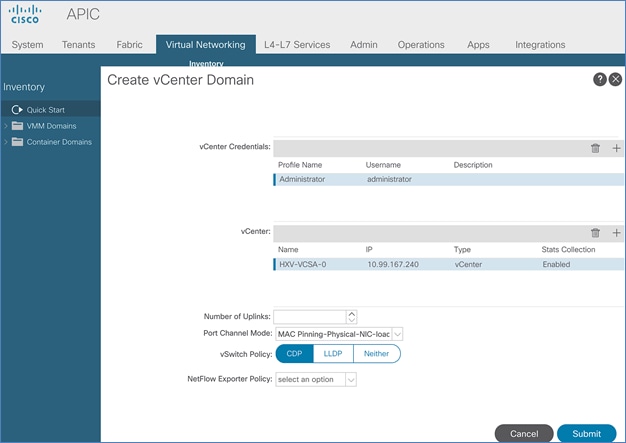Click the Number of Uplinks field
Viewport: 626px width, 443px height.
310,317
